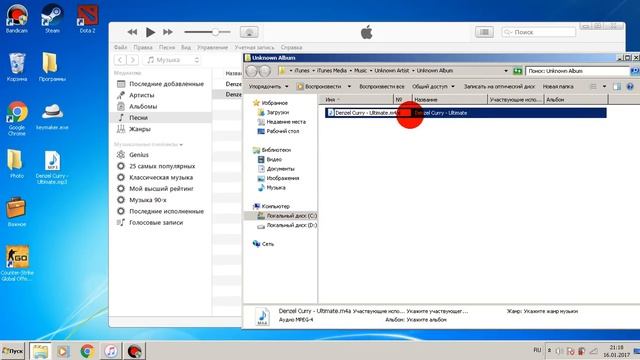
Task: Click the iTunes rewind button
Action: coord(132,32)
